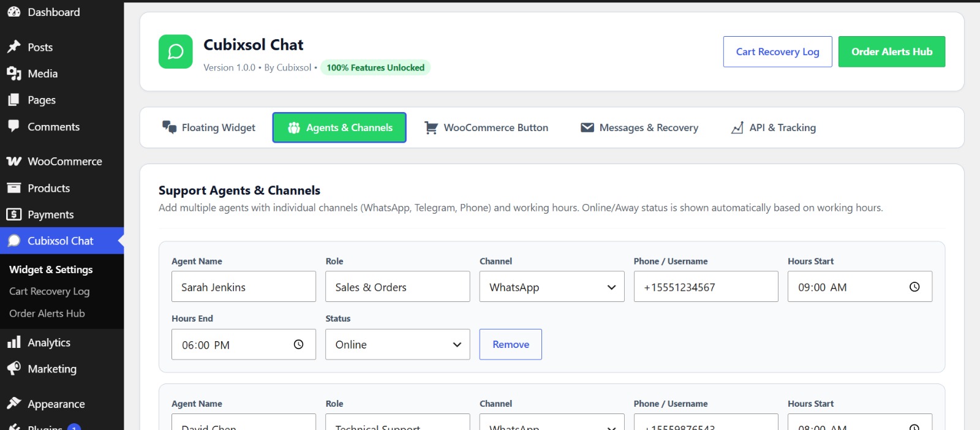Open the WooCommerce Button tab
Screen dimensions: 980x430
[486, 127]
